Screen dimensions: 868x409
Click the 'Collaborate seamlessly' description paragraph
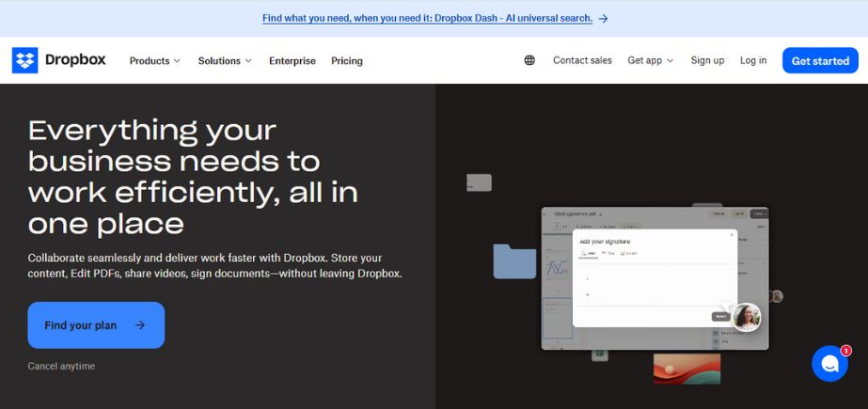click(x=214, y=266)
